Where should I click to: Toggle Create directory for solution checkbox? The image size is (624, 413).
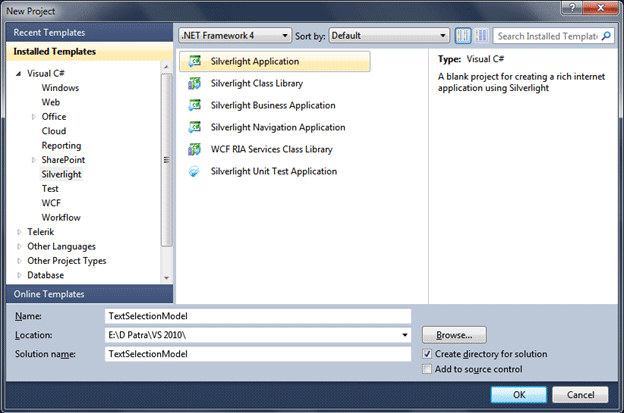(427, 354)
